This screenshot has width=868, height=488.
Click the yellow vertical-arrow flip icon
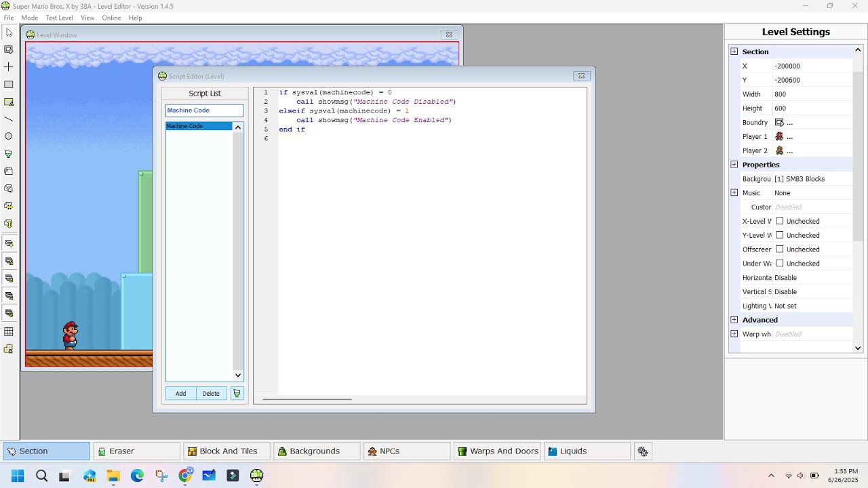[9, 223]
